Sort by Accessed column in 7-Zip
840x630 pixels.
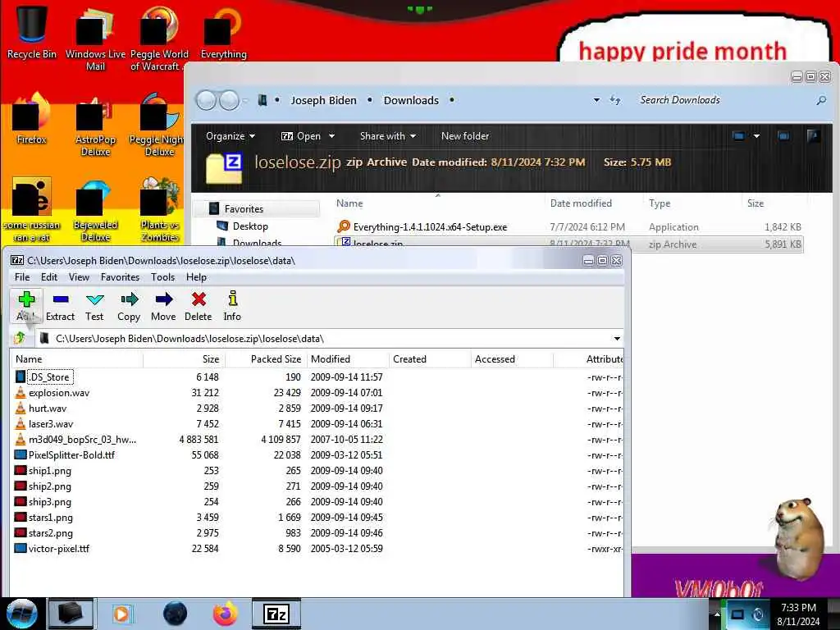512,359
